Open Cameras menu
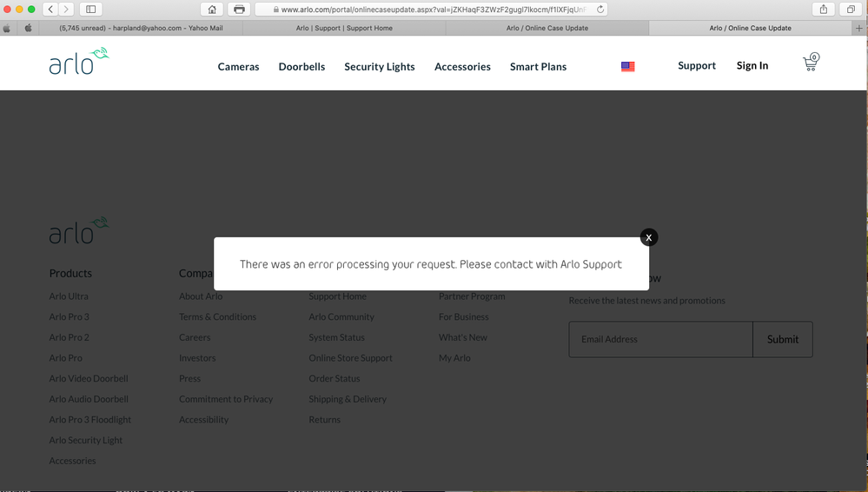 (x=238, y=66)
